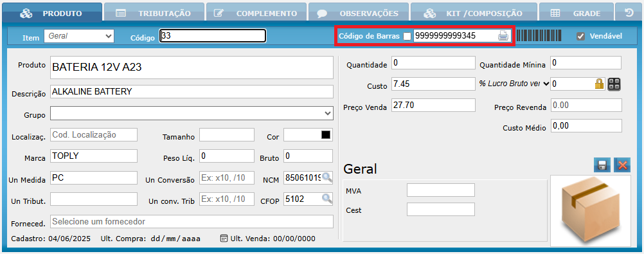
Task: Click the Produto field BATERIA 12V A23
Action: [192, 68]
